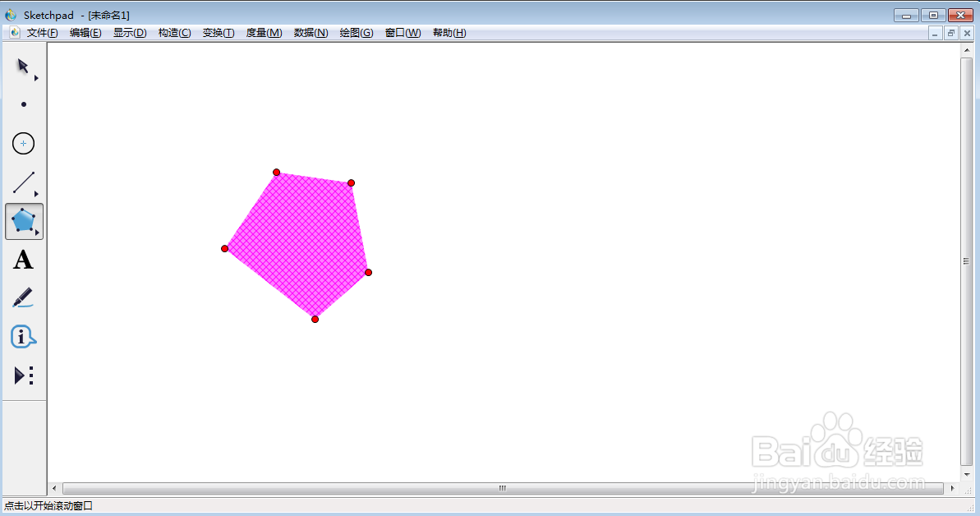The image size is (980, 516).
Task: Select the Arrow selection tool
Action: pyautogui.click(x=23, y=67)
